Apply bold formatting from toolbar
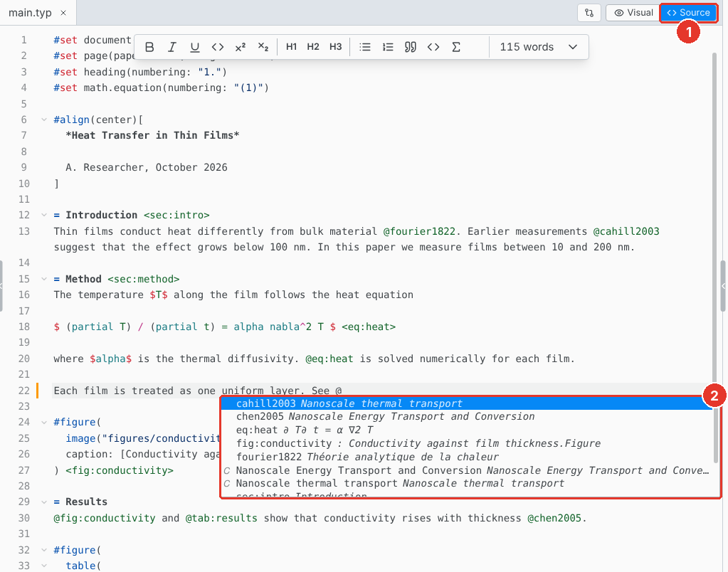 (x=149, y=47)
